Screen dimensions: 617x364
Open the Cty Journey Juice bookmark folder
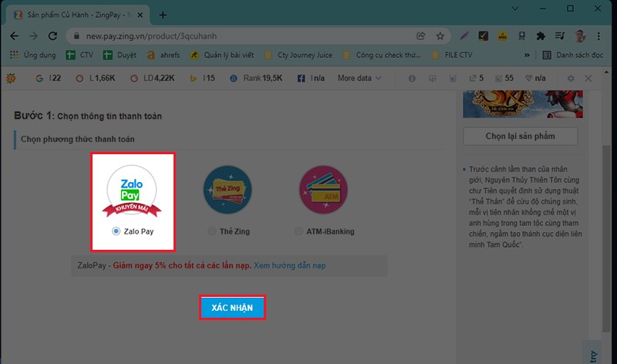click(298, 55)
